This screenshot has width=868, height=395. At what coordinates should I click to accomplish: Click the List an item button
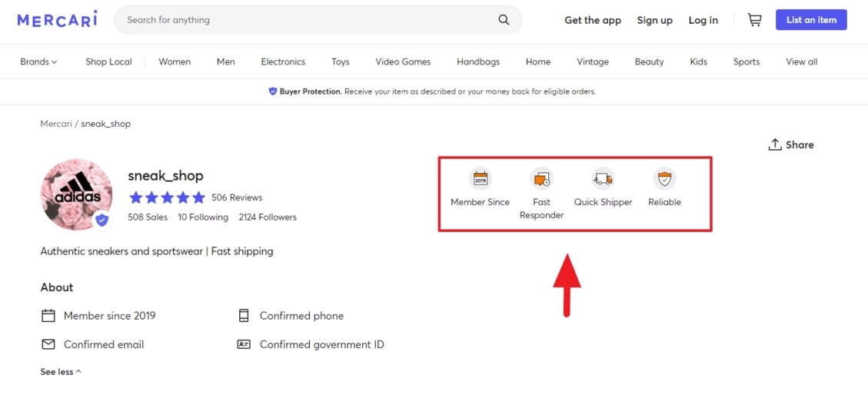[x=811, y=20]
